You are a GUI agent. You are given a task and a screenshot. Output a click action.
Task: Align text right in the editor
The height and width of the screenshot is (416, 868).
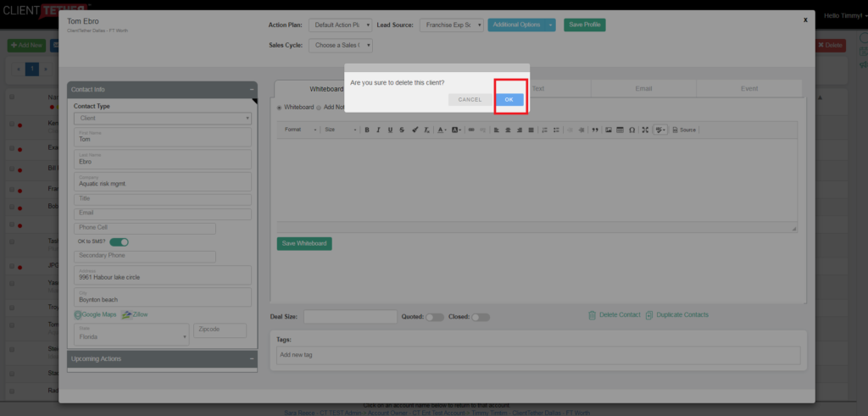tap(520, 130)
